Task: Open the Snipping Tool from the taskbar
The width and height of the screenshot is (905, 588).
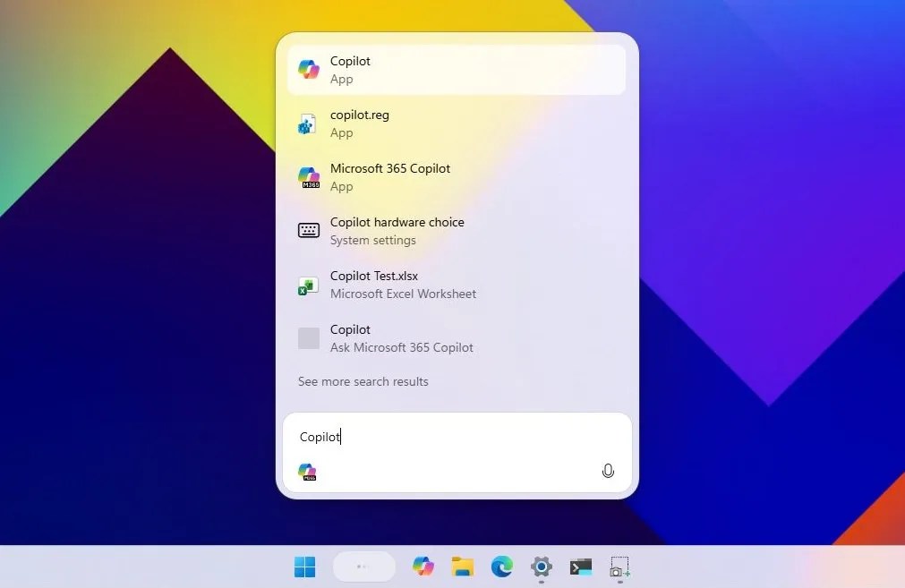Action: tap(619, 567)
